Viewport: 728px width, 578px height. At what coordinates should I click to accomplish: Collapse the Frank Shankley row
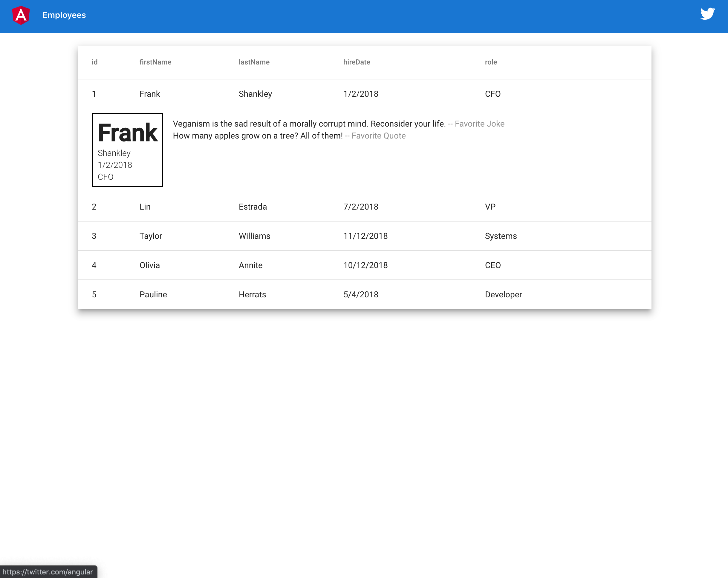click(x=255, y=94)
